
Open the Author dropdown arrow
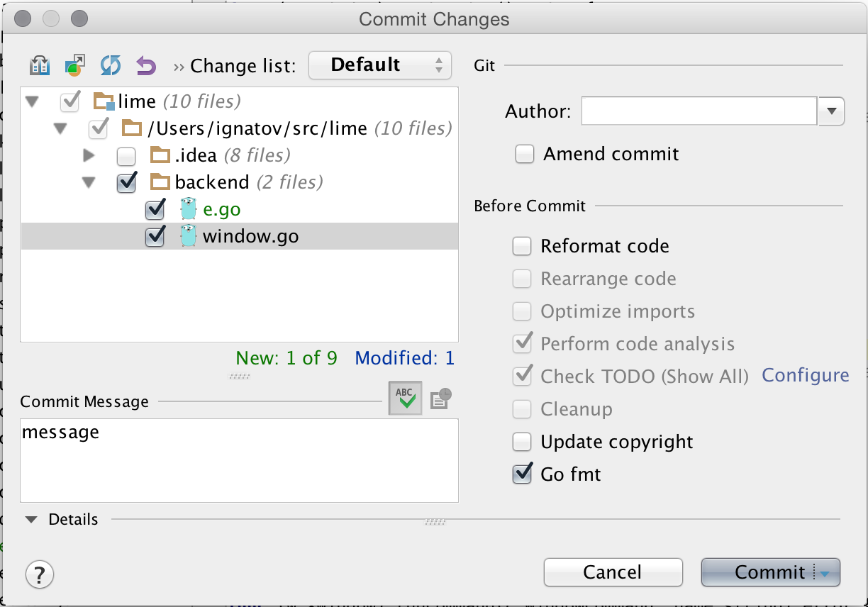click(x=830, y=111)
